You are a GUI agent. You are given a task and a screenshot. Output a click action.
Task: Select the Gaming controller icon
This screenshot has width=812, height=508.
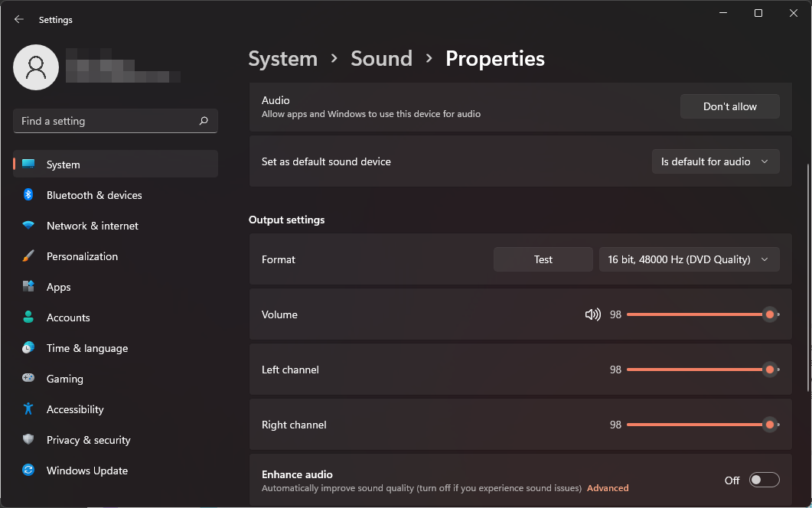coord(28,379)
